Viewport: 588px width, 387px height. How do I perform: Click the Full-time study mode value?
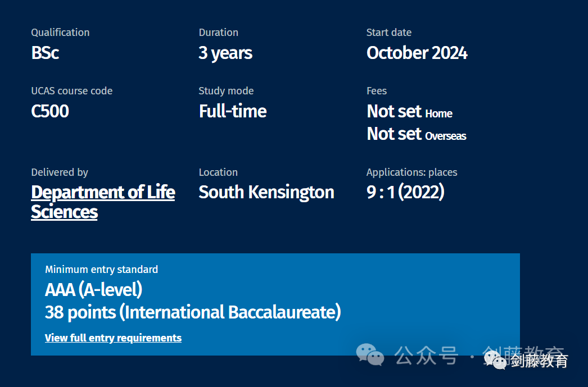233,111
